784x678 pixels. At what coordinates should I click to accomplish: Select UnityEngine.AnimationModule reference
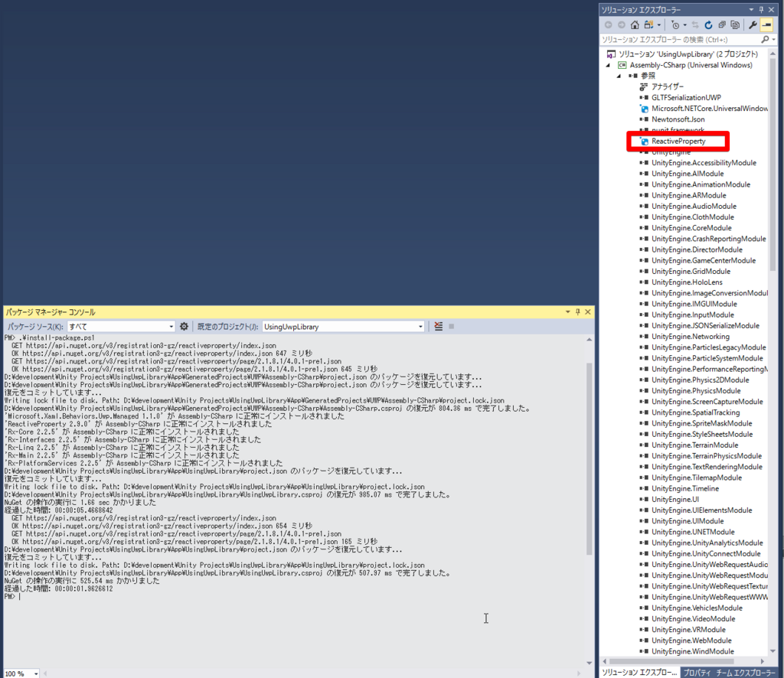[x=701, y=184]
